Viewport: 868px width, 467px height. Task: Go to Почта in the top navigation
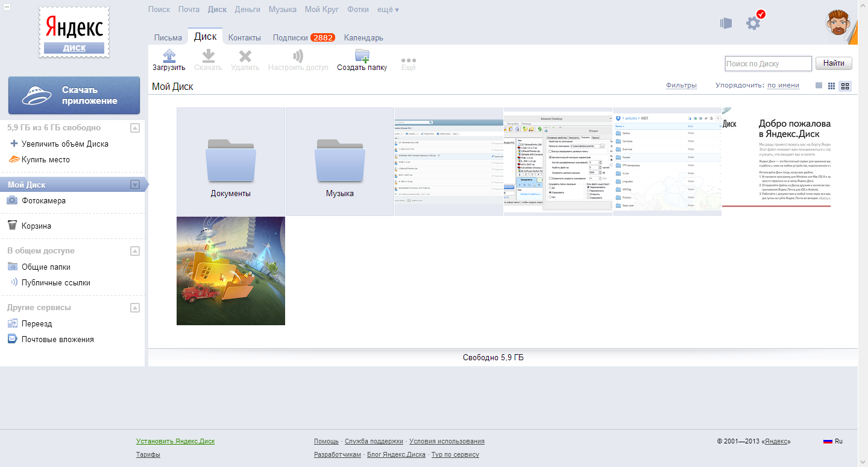point(189,10)
